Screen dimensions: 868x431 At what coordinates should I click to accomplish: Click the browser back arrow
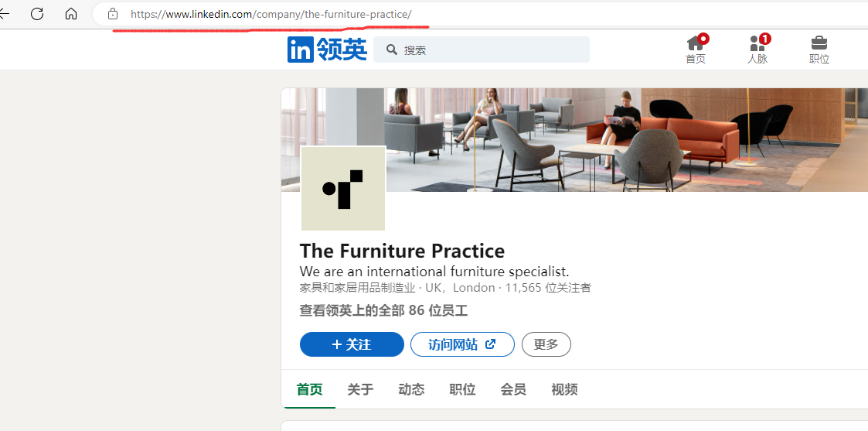(5, 14)
